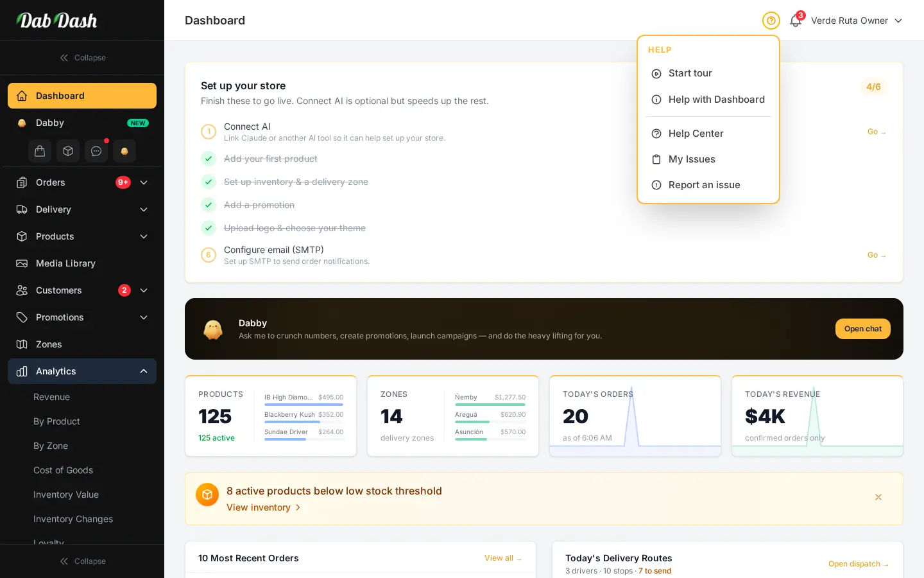Click the check for Add a promotion
This screenshot has width=924, height=578.
click(x=209, y=205)
